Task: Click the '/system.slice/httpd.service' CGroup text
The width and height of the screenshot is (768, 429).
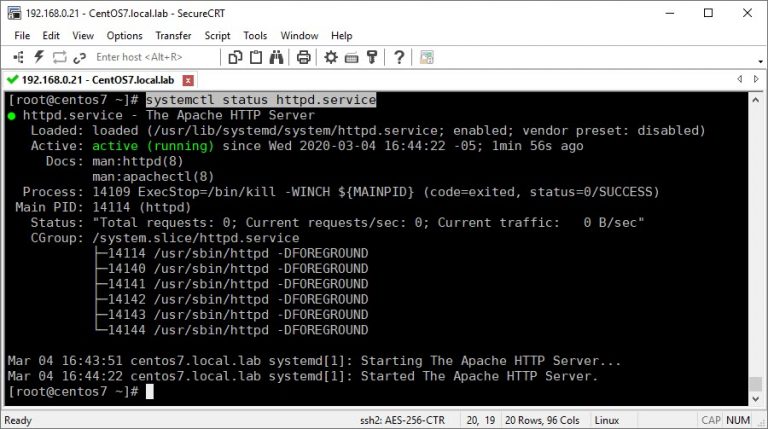Action: click(196, 238)
